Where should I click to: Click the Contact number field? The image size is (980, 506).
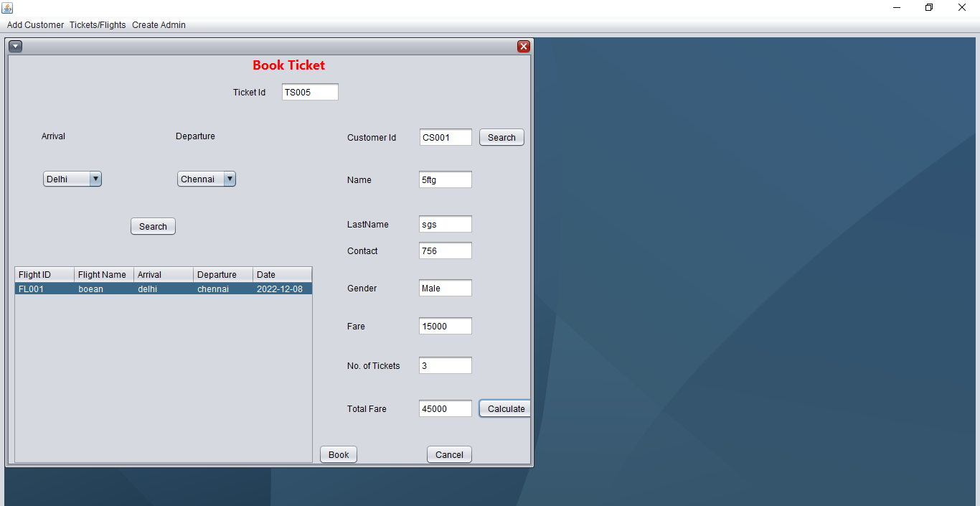[445, 250]
